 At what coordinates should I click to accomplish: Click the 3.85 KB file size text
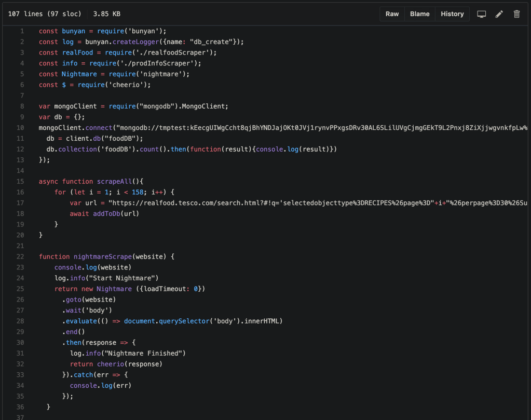(106, 14)
